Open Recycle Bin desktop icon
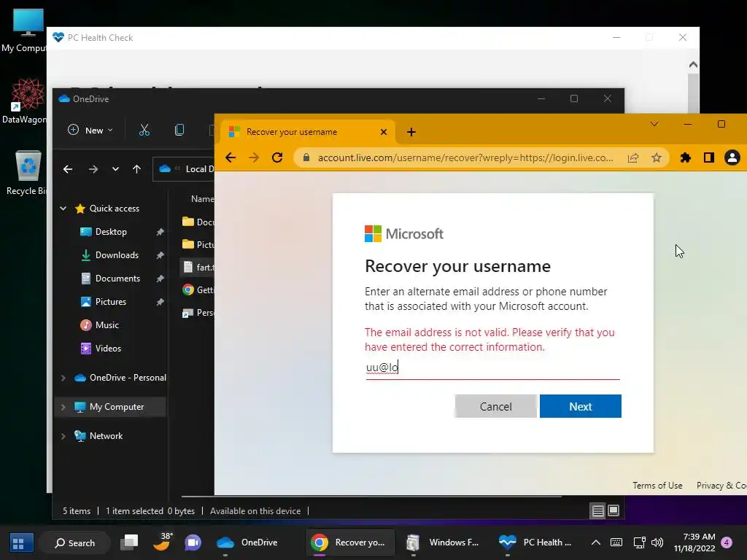This screenshot has width=747, height=560. click(x=26, y=173)
